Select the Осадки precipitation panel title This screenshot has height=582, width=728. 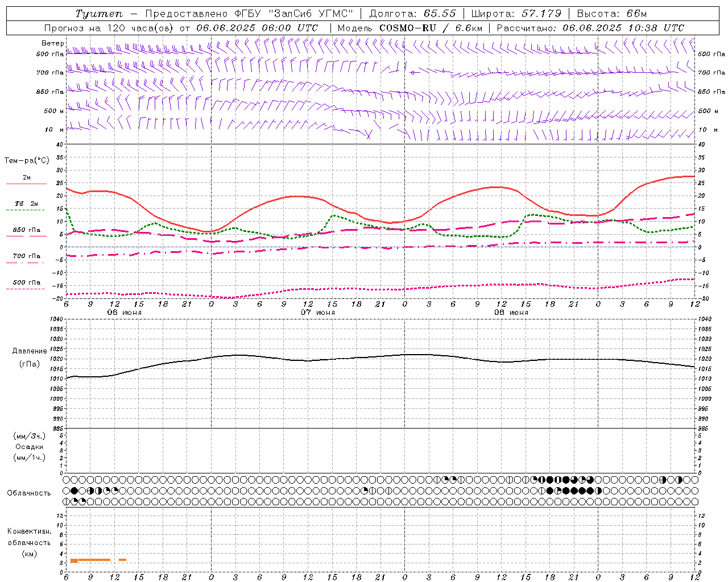click(30, 447)
